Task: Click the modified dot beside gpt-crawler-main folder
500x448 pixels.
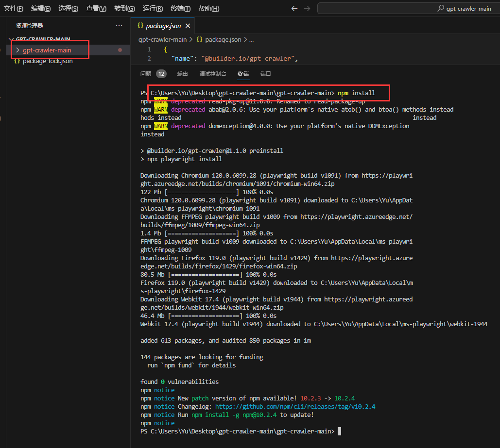Action: pos(120,50)
